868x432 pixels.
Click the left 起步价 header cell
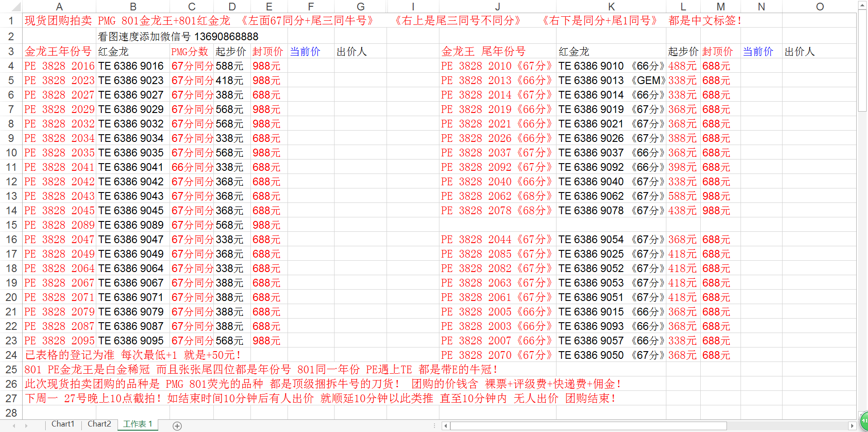[232, 52]
